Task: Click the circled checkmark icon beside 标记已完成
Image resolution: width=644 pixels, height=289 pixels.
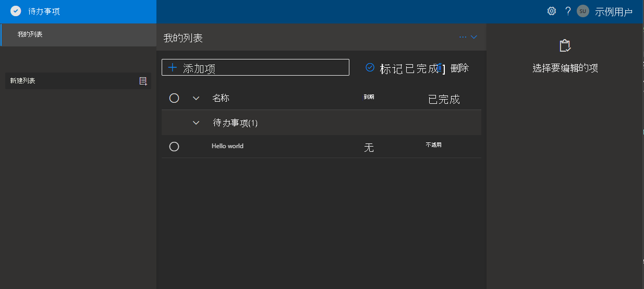Action: [x=370, y=67]
